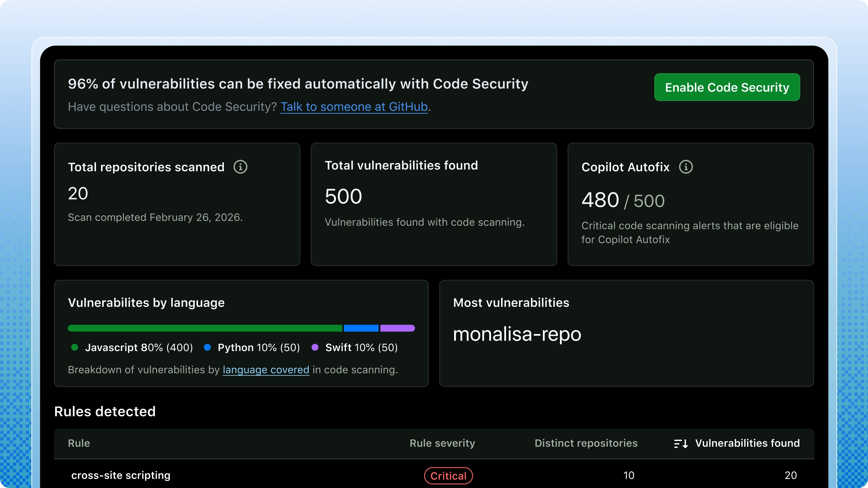Open the cross-site scripting rule row
This screenshot has width=868, height=488.
[x=434, y=475]
